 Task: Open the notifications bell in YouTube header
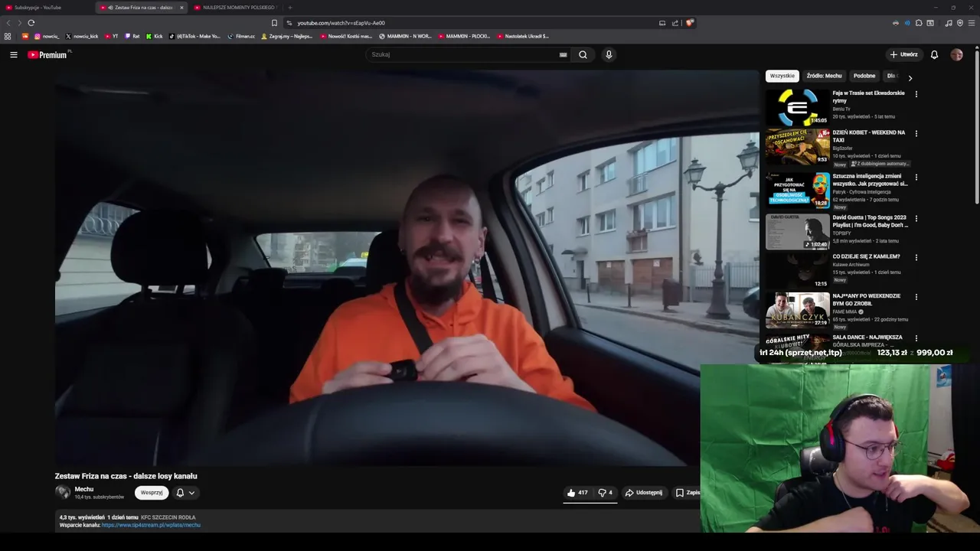[x=934, y=54]
